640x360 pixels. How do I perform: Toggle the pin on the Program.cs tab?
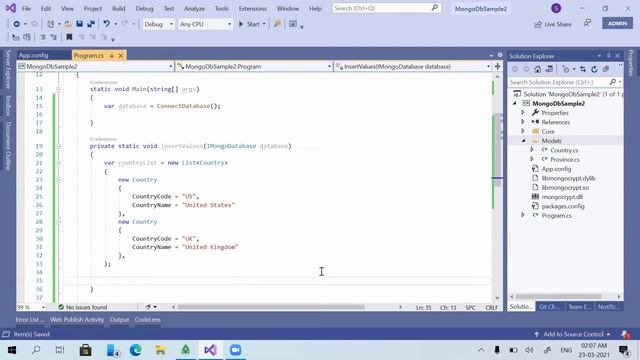[x=111, y=56]
